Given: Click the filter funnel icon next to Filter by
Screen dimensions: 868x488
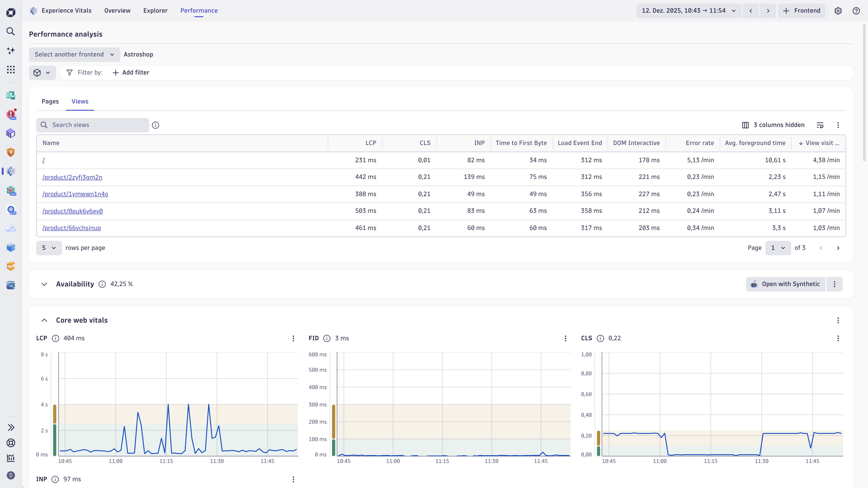Looking at the screenshot, I should click(69, 72).
